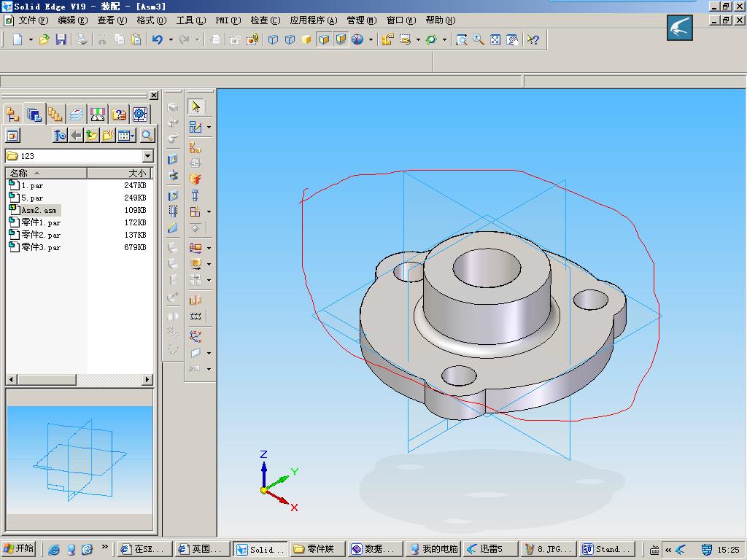The width and height of the screenshot is (747, 560).
Task: Open a file with the Open folder icon
Action: coord(44,39)
